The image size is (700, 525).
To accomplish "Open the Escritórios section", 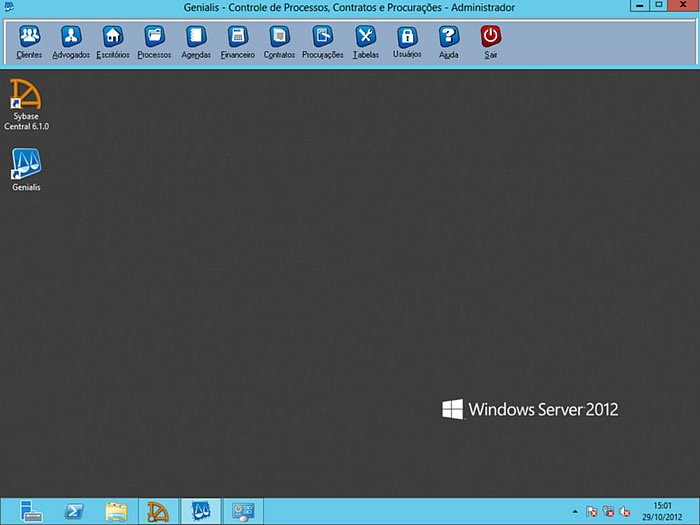I will pyautogui.click(x=112, y=42).
